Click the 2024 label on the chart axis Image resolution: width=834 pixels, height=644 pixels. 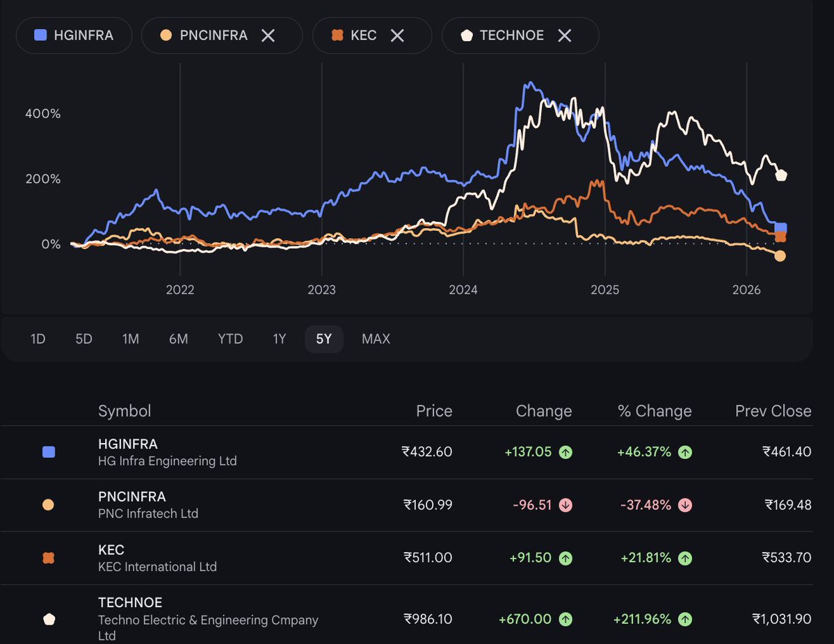[463, 289]
